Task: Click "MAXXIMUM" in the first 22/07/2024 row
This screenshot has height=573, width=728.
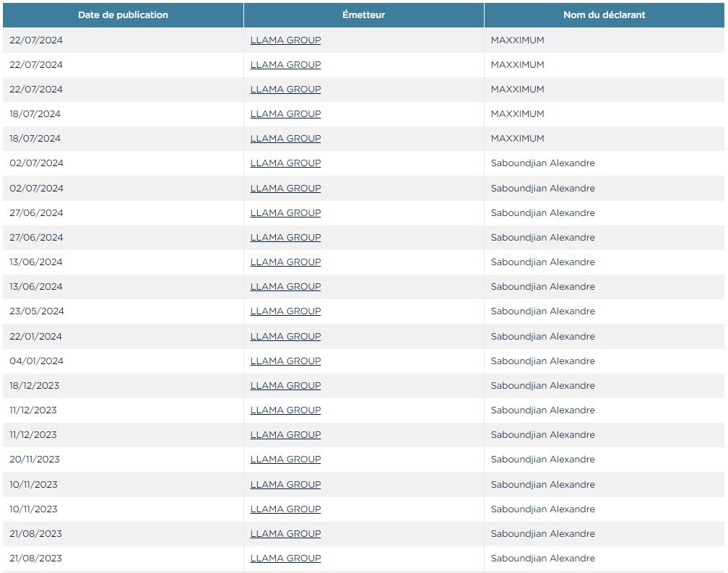Action: point(518,40)
